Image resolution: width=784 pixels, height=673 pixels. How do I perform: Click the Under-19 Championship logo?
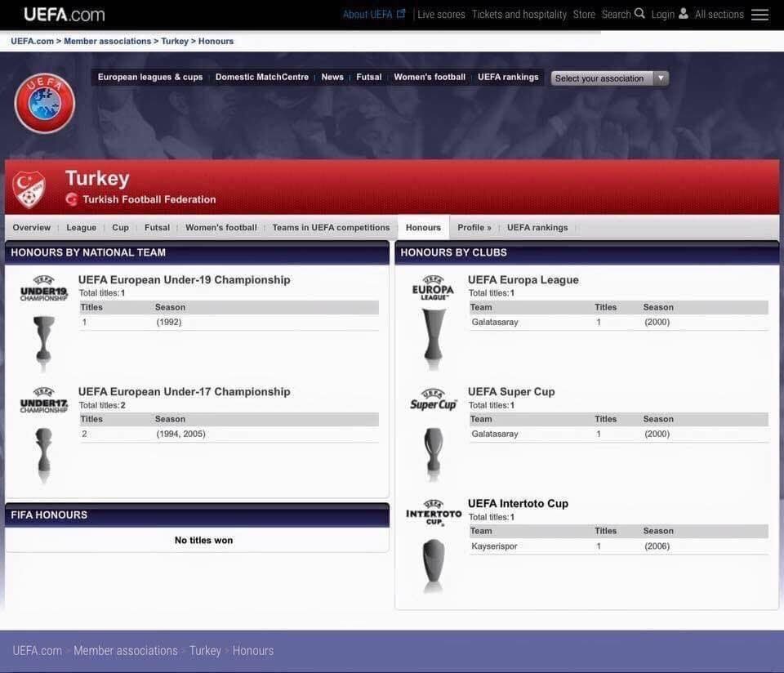pos(44,288)
